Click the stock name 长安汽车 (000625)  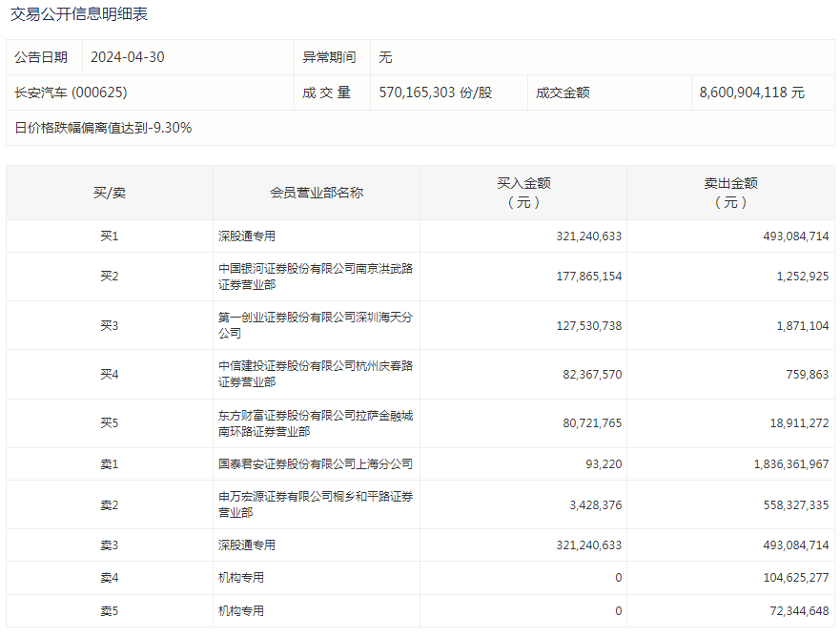(71, 92)
